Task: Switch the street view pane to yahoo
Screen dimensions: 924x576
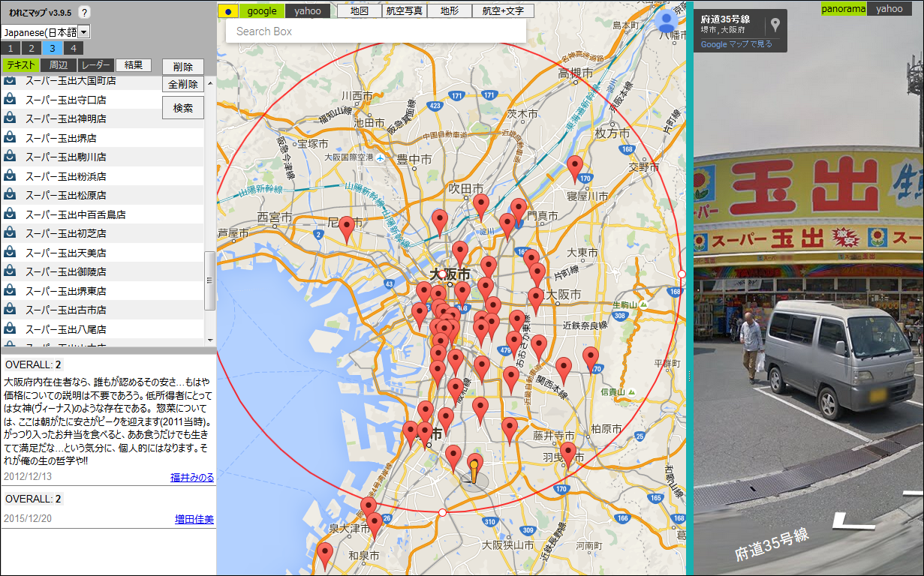Action: tap(889, 8)
